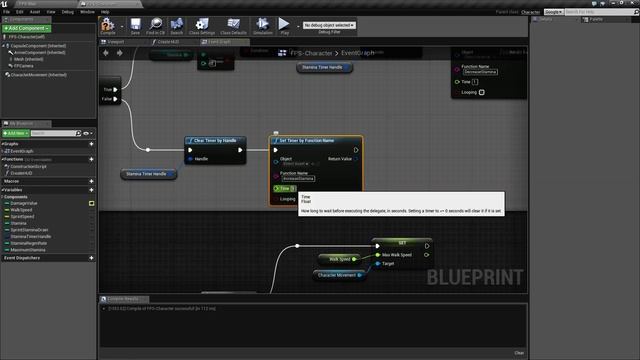Click the Time input pin on Set Timer node

[277, 189]
